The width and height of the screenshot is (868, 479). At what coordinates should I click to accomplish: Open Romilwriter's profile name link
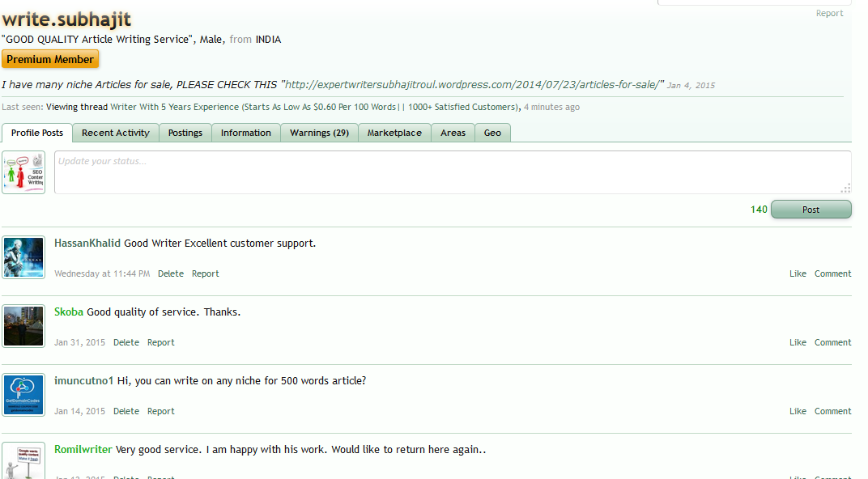[83, 450]
